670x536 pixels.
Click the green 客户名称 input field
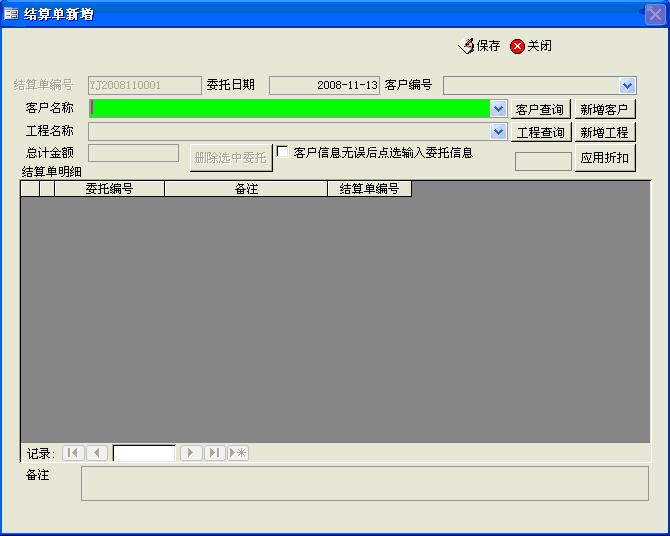pyautogui.click(x=290, y=109)
